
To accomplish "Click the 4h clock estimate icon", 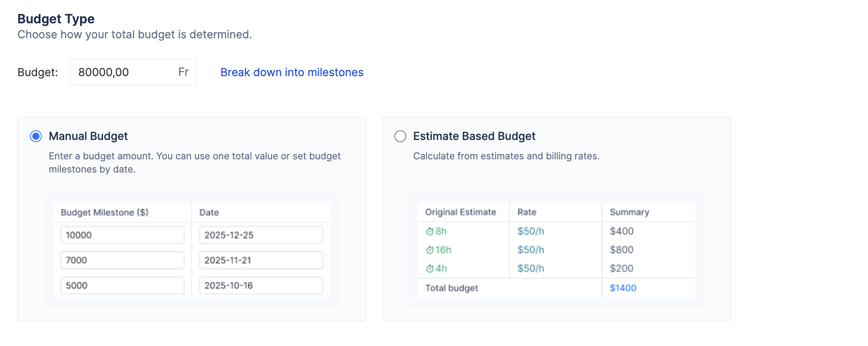I will point(430,269).
